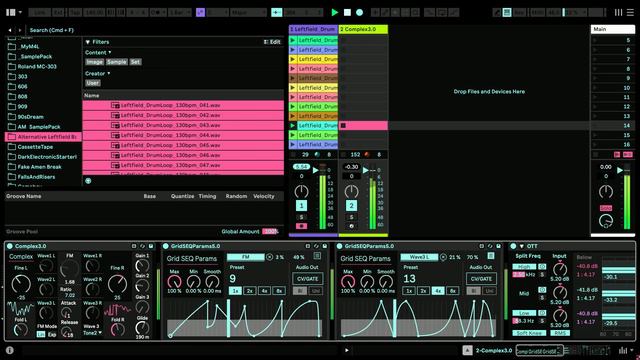This screenshot has width=640, height=360.
Task: Click the Main track Solo cue button
Action: click(x=606, y=208)
